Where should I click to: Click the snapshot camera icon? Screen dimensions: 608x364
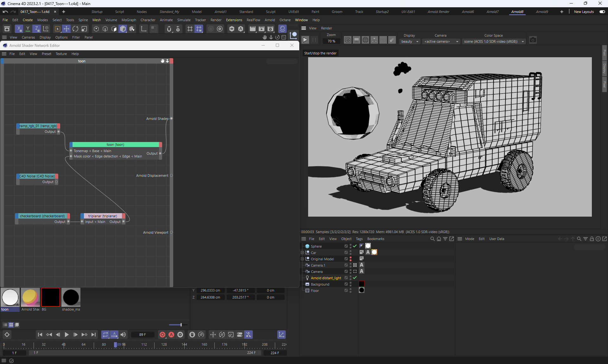[533, 40]
